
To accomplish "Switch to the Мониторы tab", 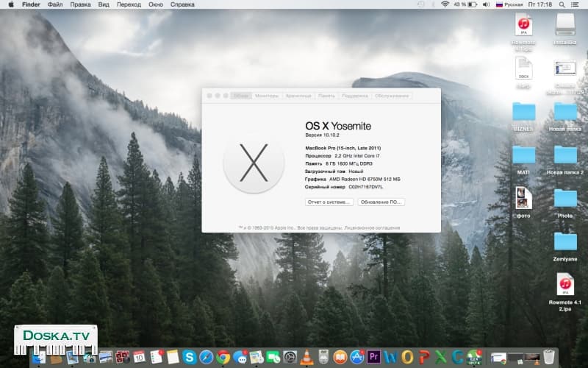I will click(267, 96).
